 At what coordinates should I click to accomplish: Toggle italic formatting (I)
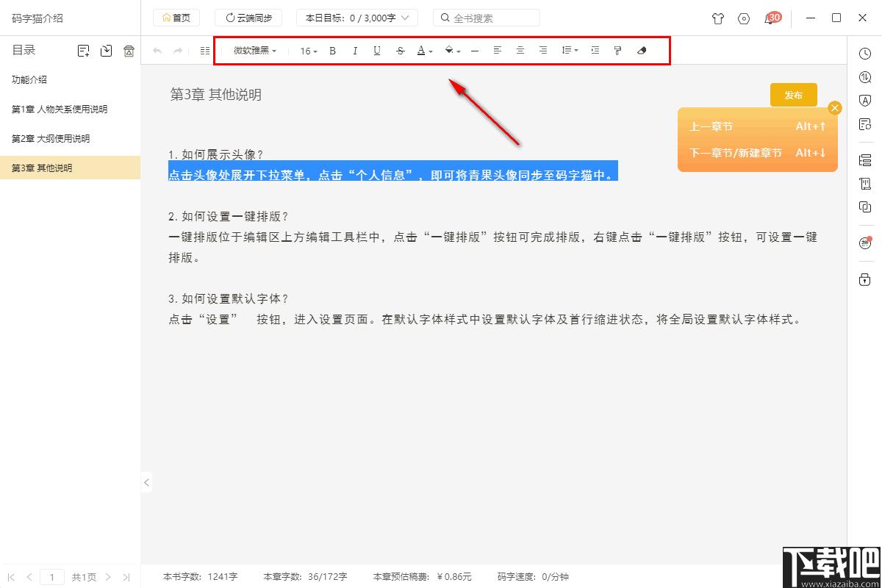[x=355, y=51]
